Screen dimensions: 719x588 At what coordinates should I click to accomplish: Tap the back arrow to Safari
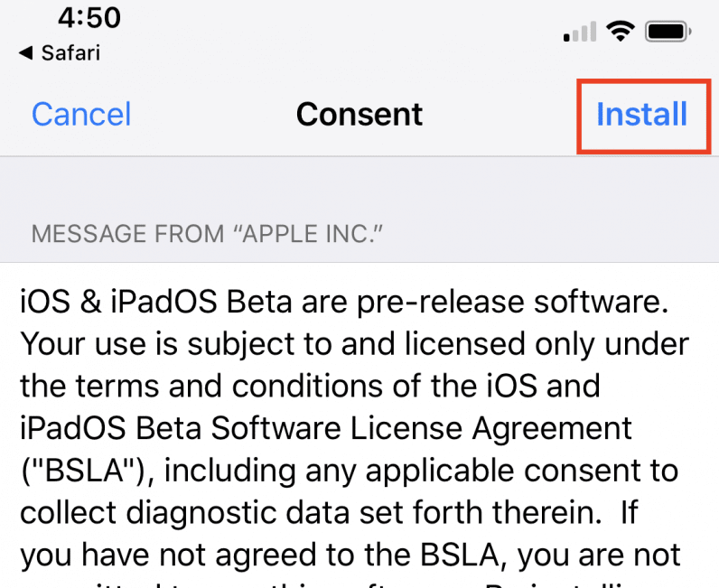point(25,52)
